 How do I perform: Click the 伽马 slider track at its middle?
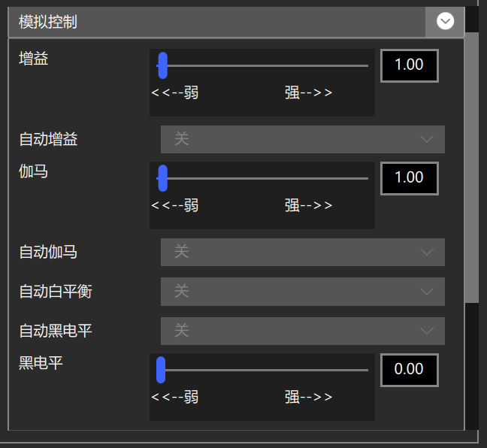[x=263, y=179]
